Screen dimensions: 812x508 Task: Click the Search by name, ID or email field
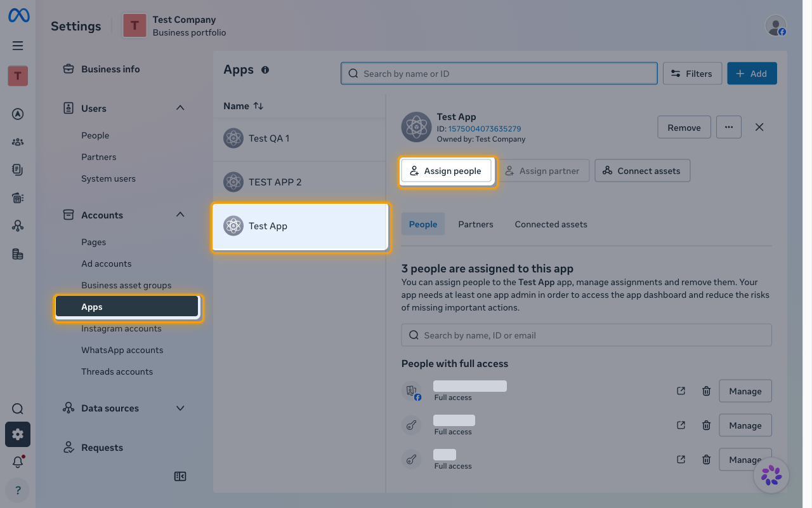coord(587,335)
